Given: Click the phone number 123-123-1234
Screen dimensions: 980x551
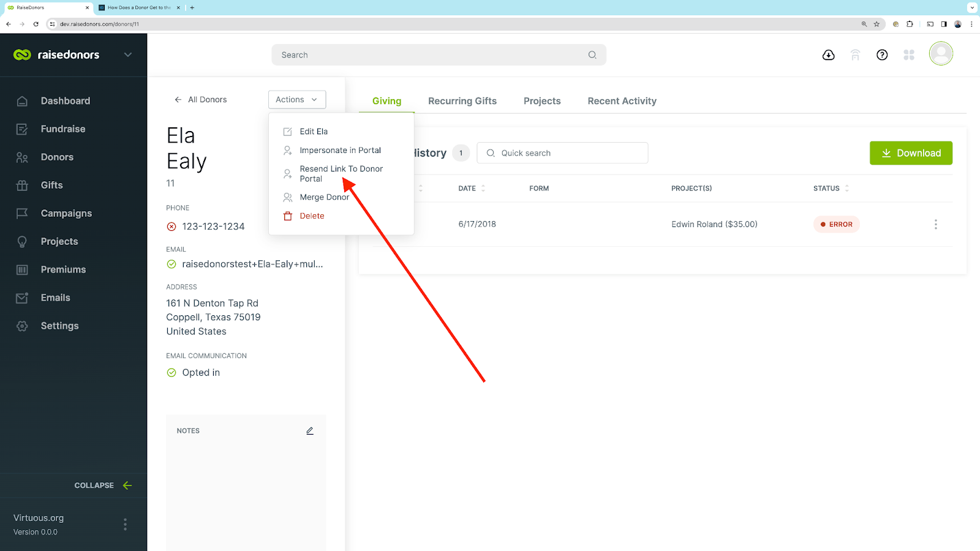Looking at the screenshot, I should (213, 227).
